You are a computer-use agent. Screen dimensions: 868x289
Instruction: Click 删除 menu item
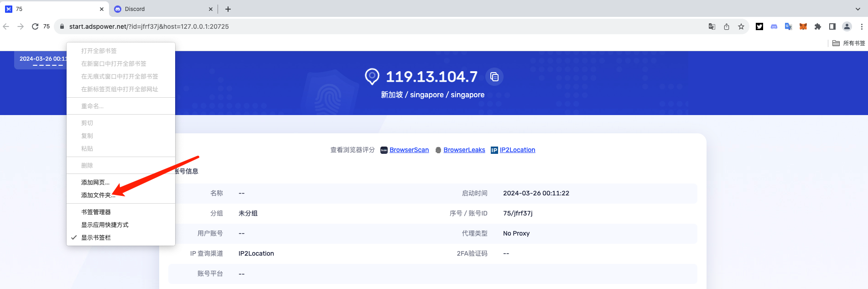pyautogui.click(x=121, y=165)
